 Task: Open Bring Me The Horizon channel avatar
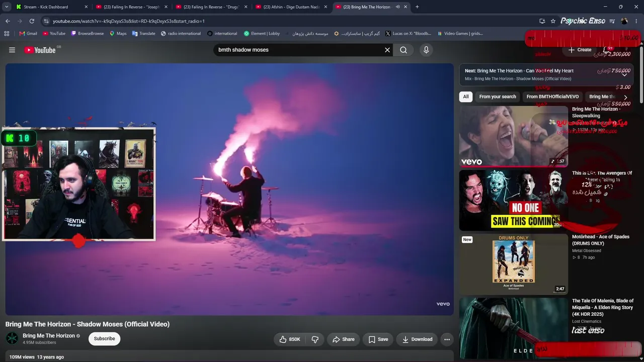pyautogui.click(x=12, y=338)
